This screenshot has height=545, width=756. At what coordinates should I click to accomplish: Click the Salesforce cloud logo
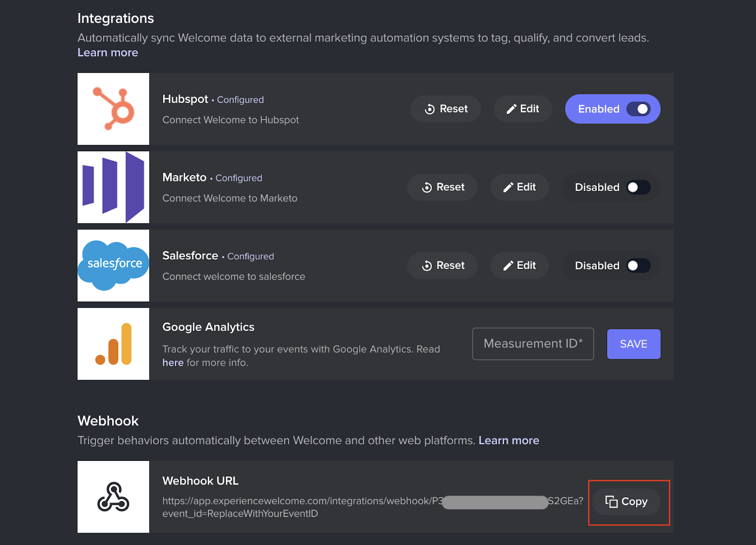(113, 266)
